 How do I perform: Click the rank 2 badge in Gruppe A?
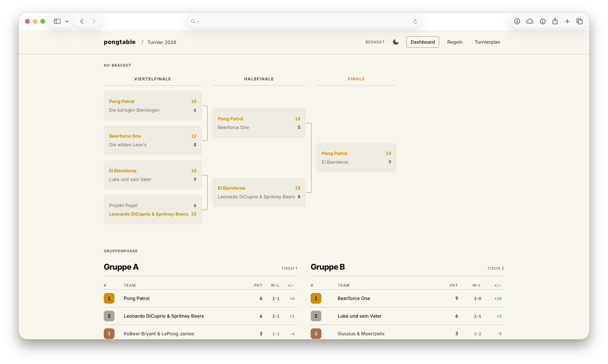pos(109,316)
